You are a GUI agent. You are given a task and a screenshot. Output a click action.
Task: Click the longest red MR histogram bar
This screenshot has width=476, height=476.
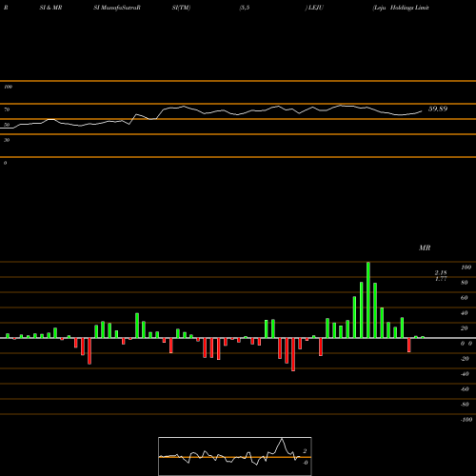pyautogui.click(x=293, y=354)
